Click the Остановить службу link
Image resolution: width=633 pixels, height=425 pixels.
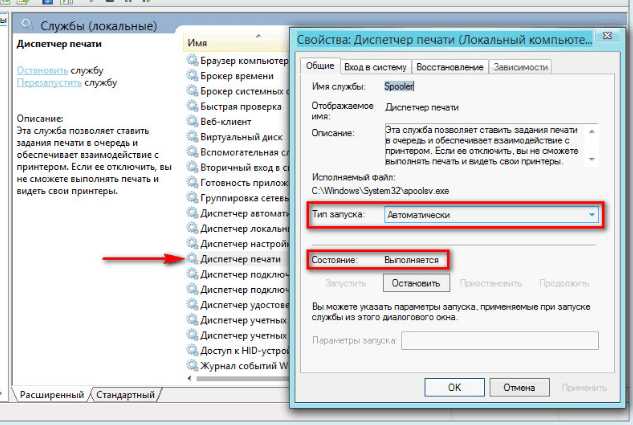point(42,70)
